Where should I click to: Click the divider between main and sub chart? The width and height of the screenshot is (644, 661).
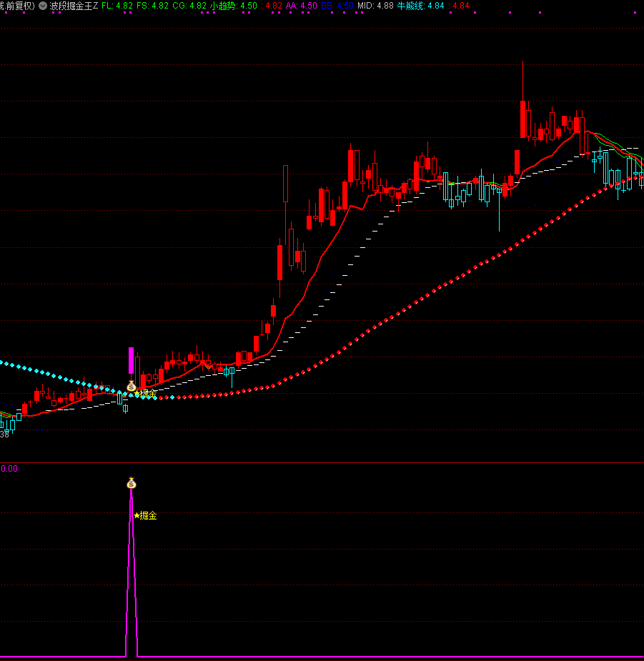[322, 462]
